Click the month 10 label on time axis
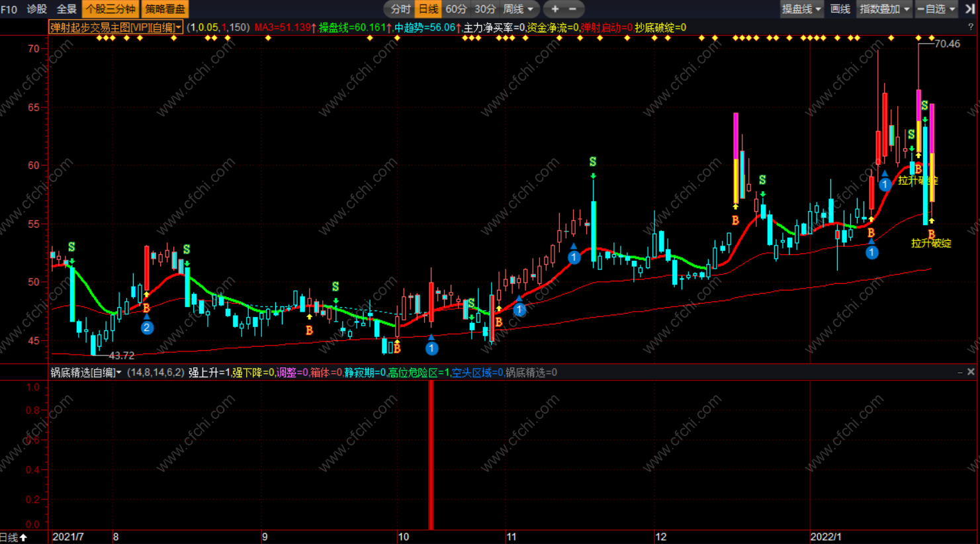 click(x=403, y=537)
